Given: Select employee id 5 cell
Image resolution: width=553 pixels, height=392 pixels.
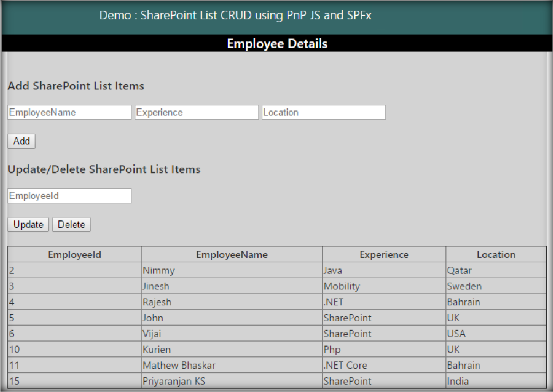Looking at the screenshot, I should click(x=74, y=318).
